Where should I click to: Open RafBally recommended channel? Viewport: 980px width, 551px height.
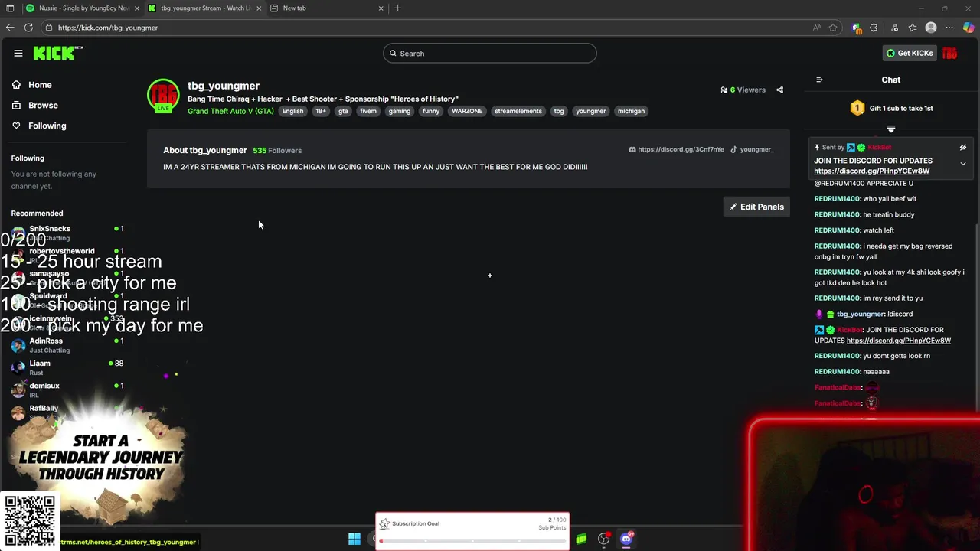point(67,412)
